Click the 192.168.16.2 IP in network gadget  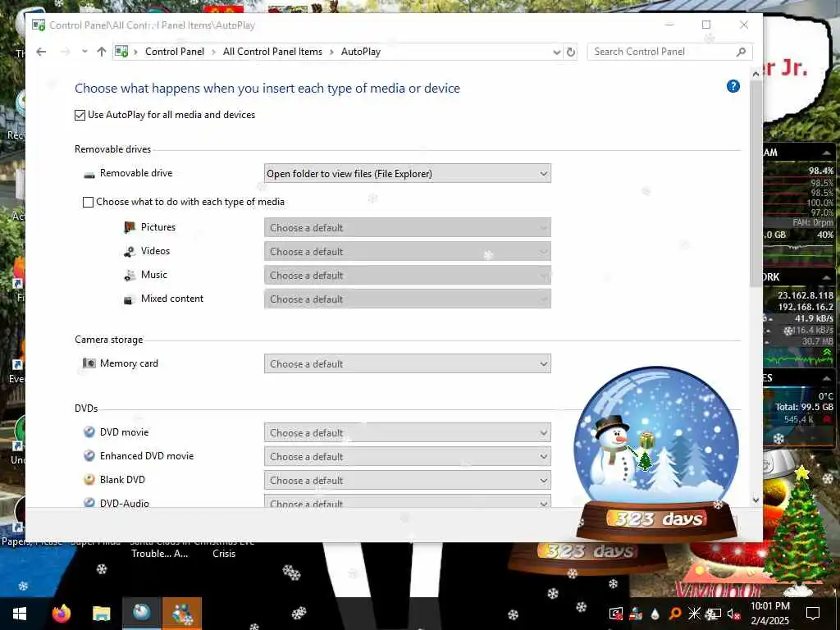[x=806, y=307]
